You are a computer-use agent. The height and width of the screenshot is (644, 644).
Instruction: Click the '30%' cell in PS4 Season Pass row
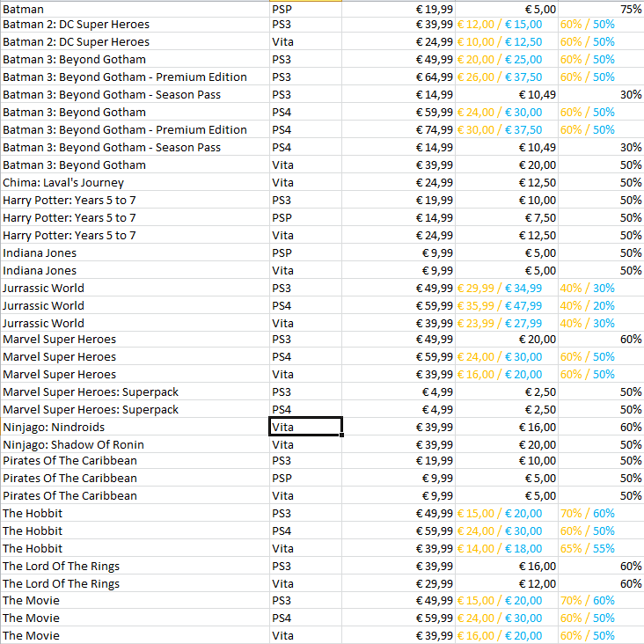click(601, 147)
